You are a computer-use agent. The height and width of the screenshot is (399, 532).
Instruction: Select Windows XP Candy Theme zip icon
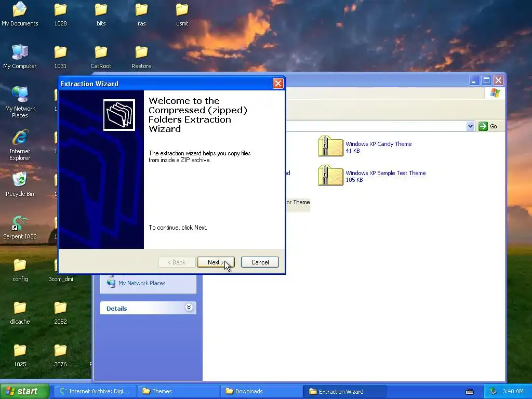tap(330, 146)
